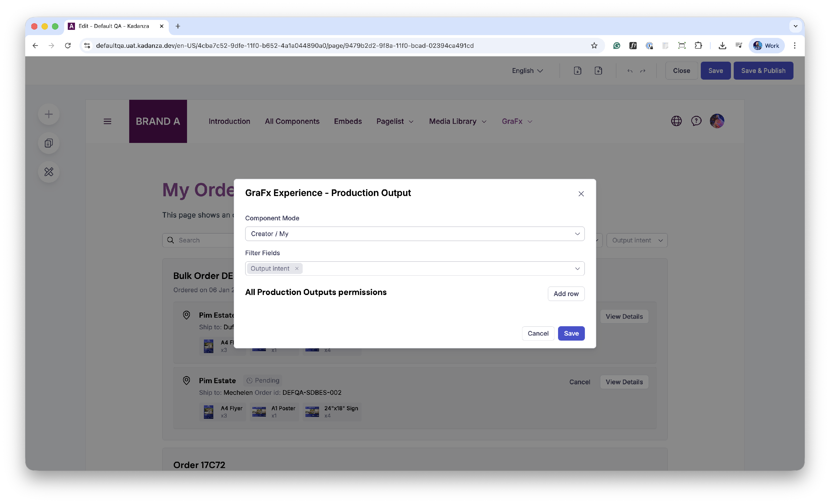Click the Save & Publish button
Screen dimensions: 830x504
click(763, 71)
